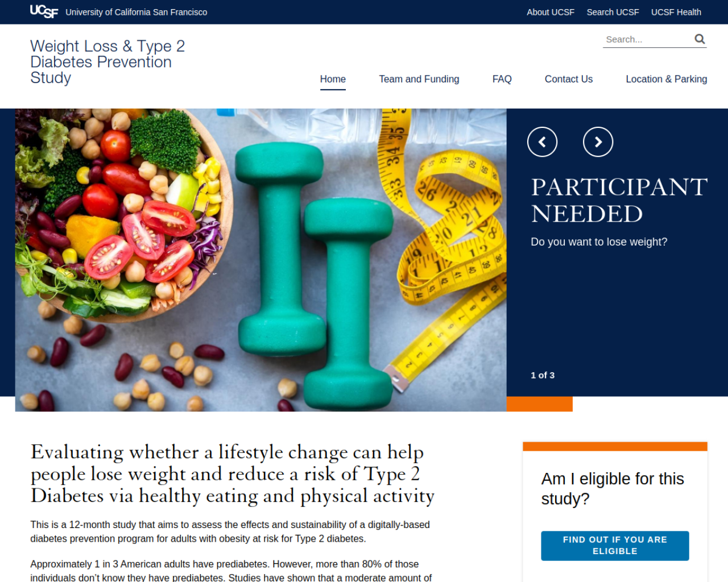Click the Weight Loss & Type 2 Diabetes site title

tap(107, 62)
